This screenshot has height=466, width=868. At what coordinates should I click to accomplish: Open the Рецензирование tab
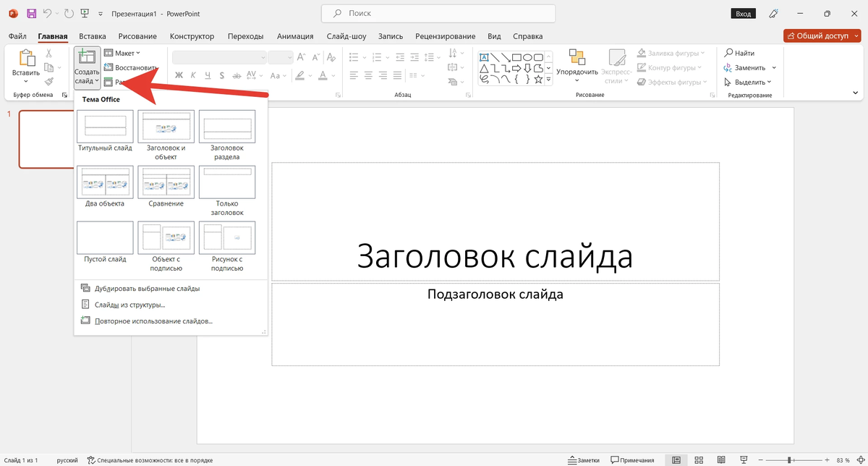[446, 36]
